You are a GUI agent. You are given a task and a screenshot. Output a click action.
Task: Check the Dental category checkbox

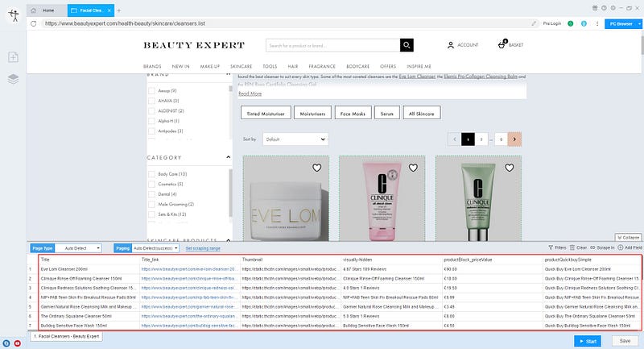coord(151,194)
